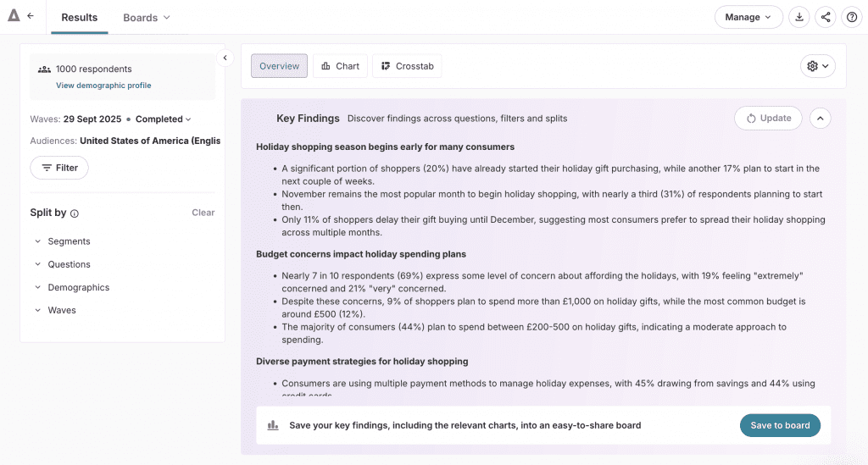Click the download icon button
Image resolution: width=868 pixels, height=465 pixels.
pyautogui.click(x=798, y=17)
